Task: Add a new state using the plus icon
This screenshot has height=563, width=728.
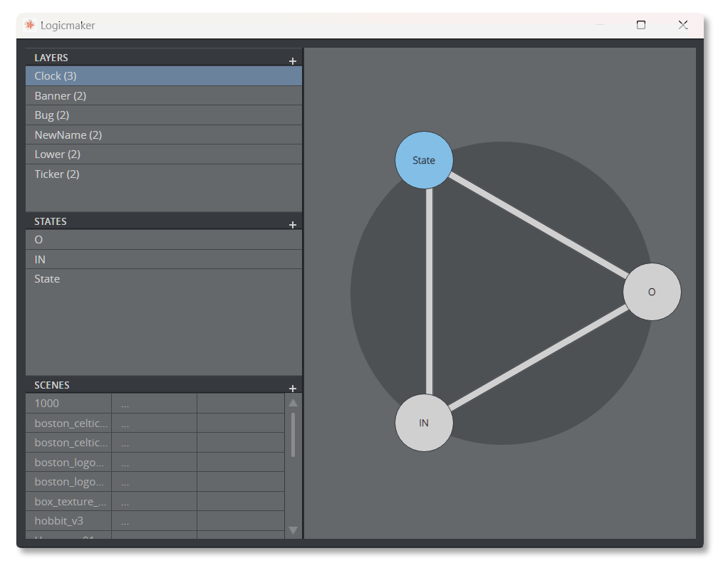Action: (x=292, y=225)
